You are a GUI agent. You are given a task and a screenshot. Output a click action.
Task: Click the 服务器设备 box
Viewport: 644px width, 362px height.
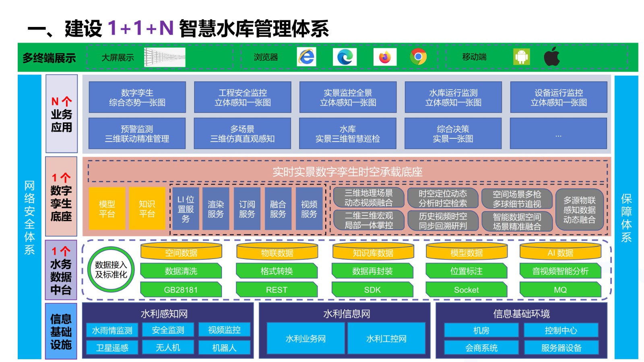[x=561, y=348]
